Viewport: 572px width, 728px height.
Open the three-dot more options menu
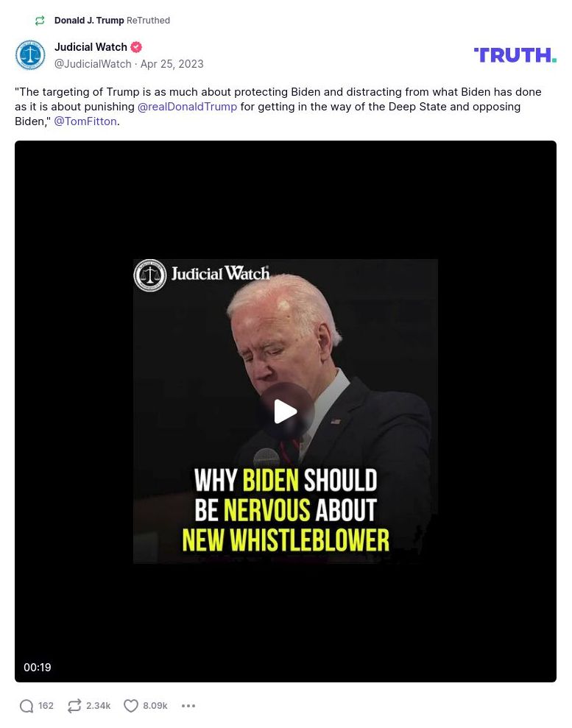188,706
